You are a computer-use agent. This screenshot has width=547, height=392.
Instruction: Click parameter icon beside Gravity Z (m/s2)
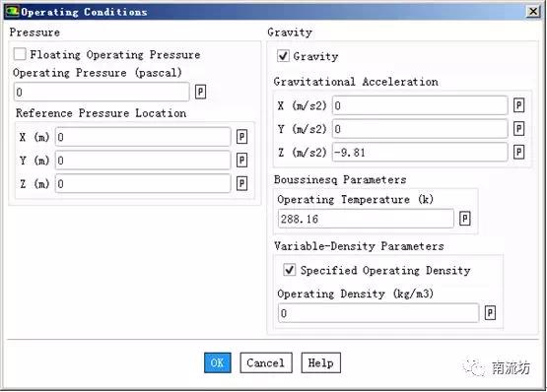pyautogui.click(x=518, y=152)
